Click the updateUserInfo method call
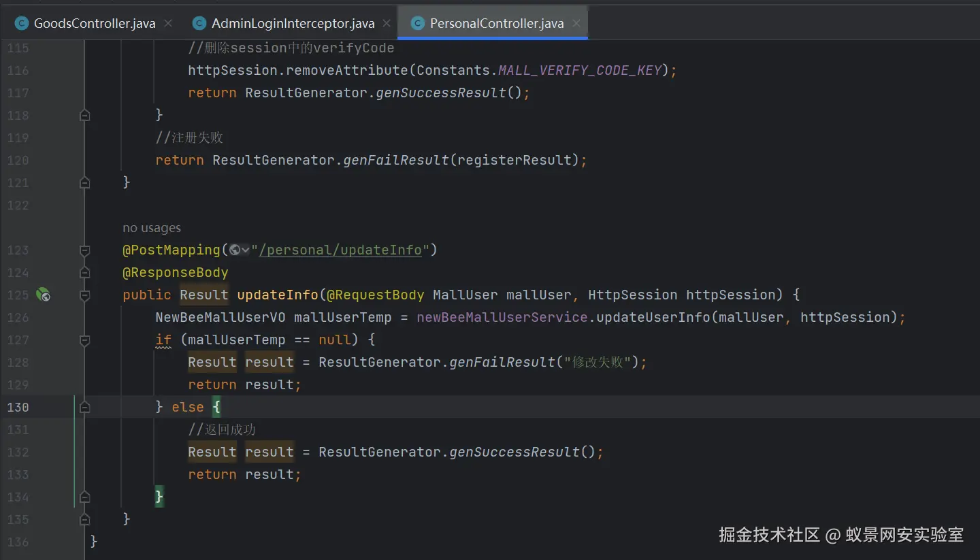 coord(653,317)
